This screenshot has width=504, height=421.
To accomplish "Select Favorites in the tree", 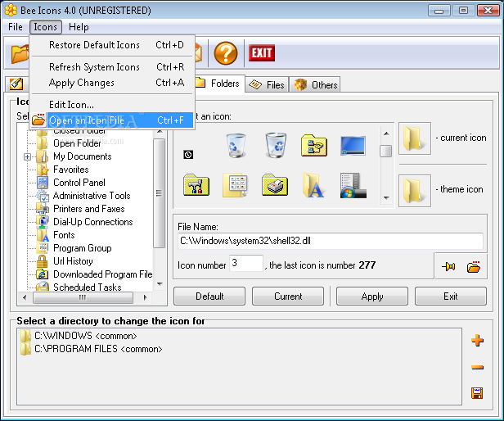I will pos(71,170).
